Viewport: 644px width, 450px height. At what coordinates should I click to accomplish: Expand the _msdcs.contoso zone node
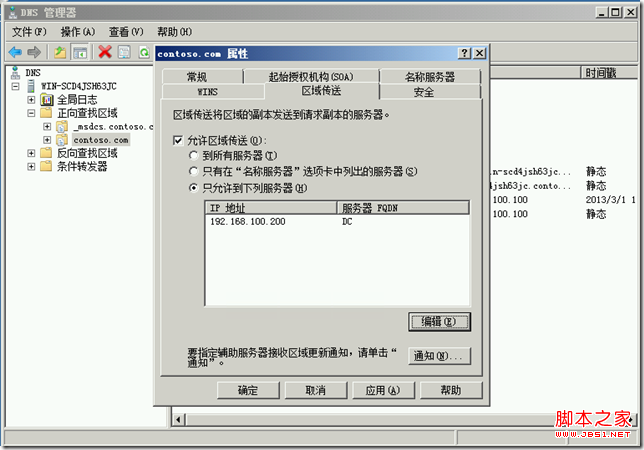pos(47,126)
